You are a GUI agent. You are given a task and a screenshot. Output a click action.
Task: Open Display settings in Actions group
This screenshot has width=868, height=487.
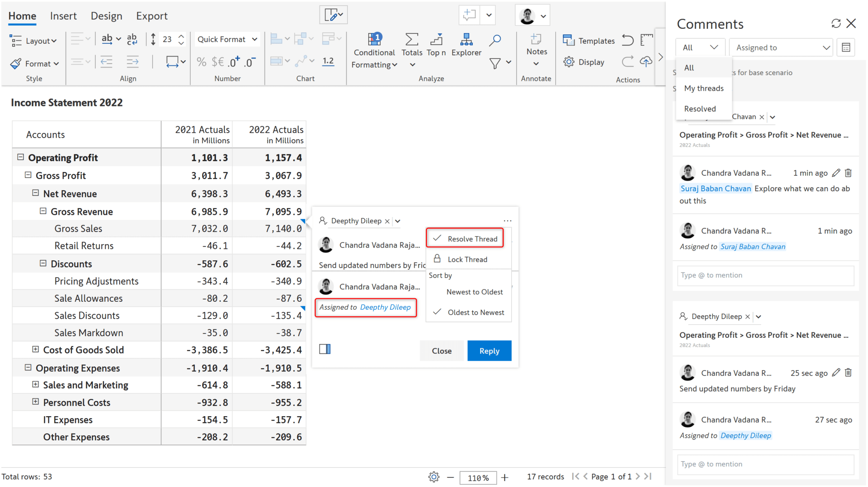click(569, 62)
